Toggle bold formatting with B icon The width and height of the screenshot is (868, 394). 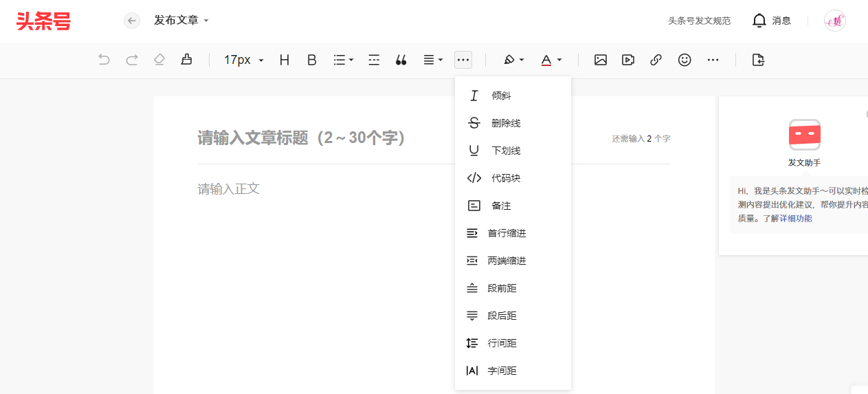click(311, 60)
